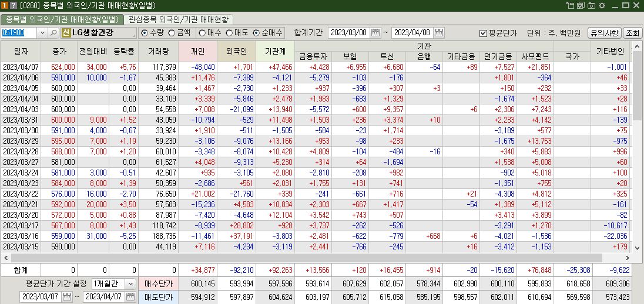Click the end date field 2023/04/08
Screen dimensions: 644x304
tap(412, 33)
